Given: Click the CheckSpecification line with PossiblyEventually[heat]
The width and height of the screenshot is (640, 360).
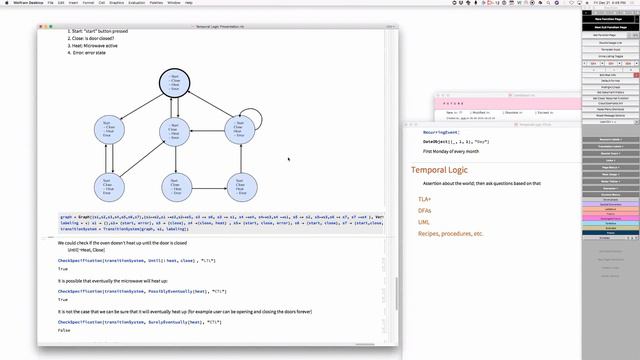Looking at the screenshot, I should click(x=142, y=291).
